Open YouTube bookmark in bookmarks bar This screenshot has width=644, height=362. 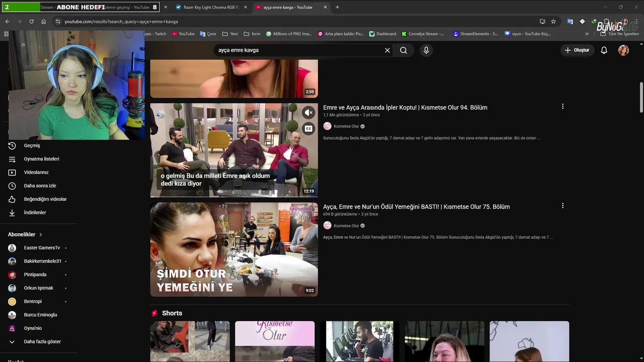[x=183, y=34]
